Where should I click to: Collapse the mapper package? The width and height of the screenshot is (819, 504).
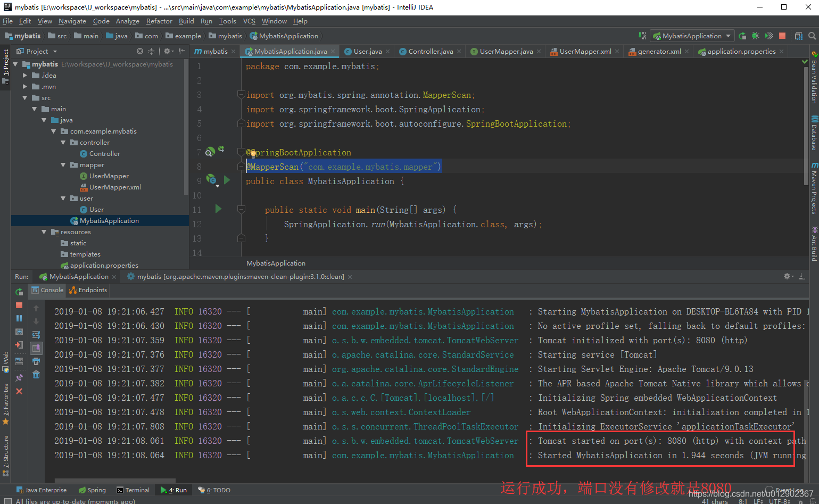click(63, 165)
